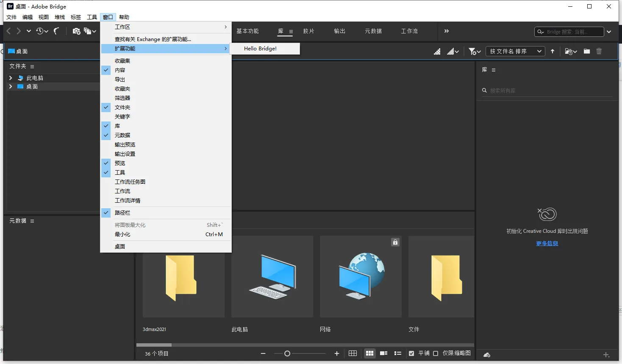Image resolution: width=622 pixels, height=364 pixels.
Task: Toggle ascending sort order arrow
Action: click(553, 51)
